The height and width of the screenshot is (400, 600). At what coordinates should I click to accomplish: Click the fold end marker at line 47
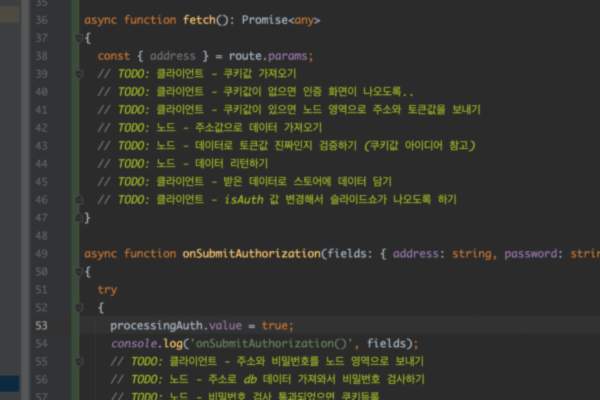tap(78, 217)
